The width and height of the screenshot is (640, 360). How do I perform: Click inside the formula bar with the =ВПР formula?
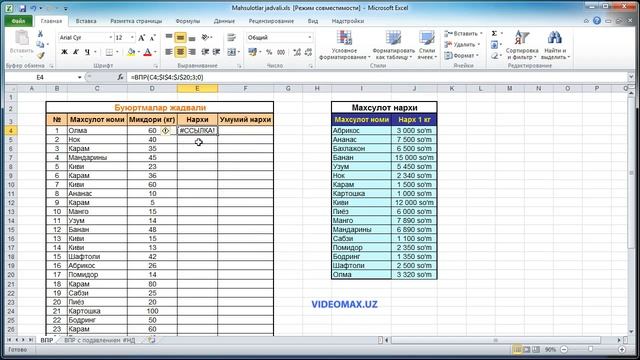click(x=376, y=77)
